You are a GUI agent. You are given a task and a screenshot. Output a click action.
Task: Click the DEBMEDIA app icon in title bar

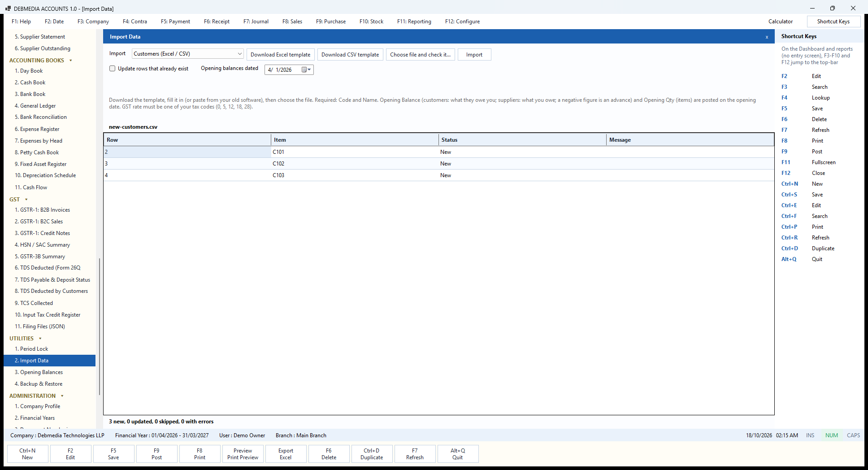tap(8, 9)
